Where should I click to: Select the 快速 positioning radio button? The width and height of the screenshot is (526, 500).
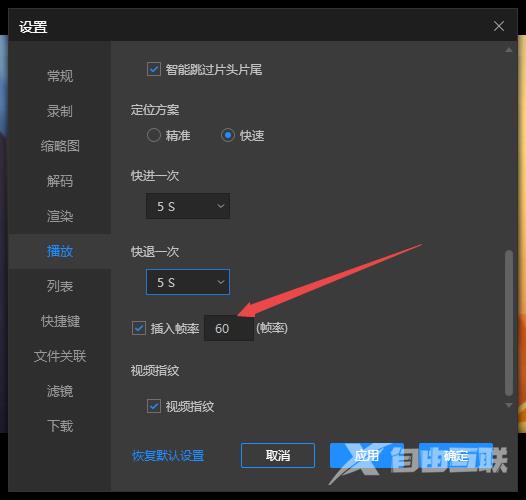tap(228, 136)
